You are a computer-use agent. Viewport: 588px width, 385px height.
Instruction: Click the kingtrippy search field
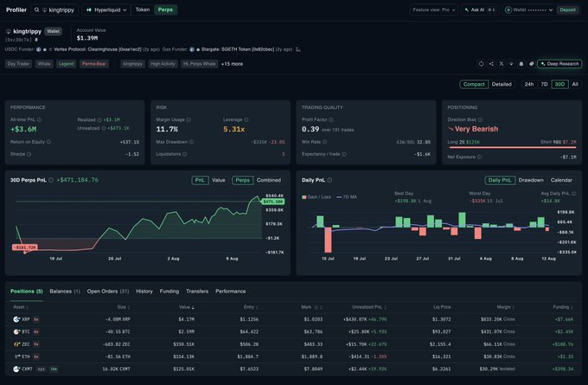[55, 10]
